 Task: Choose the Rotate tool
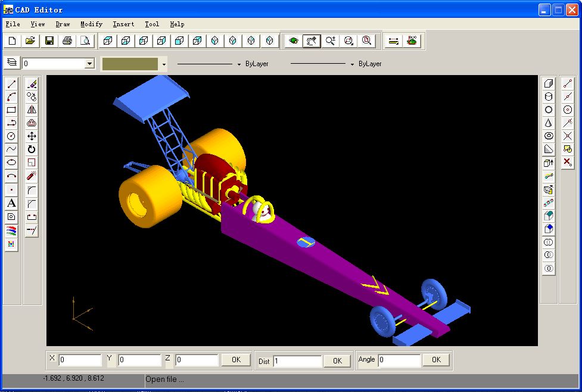(x=32, y=150)
